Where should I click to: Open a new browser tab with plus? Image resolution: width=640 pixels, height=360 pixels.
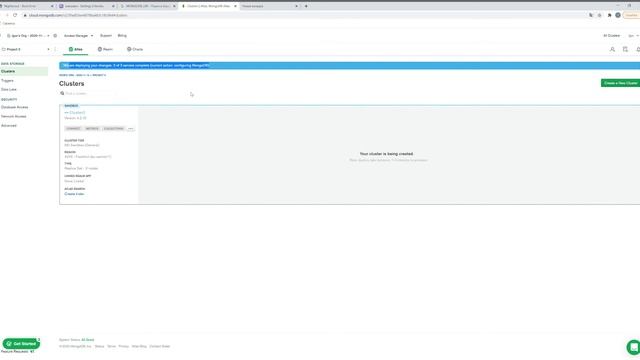[x=306, y=6]
